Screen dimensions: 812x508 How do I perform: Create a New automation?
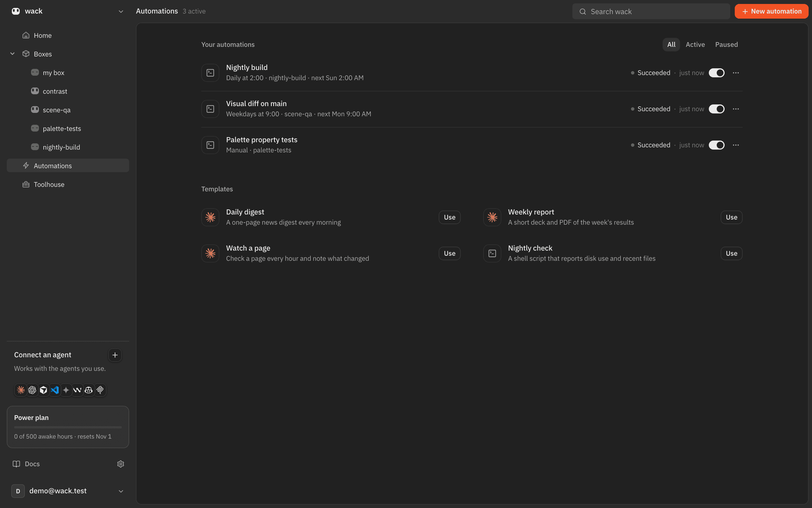pos(771,11)
